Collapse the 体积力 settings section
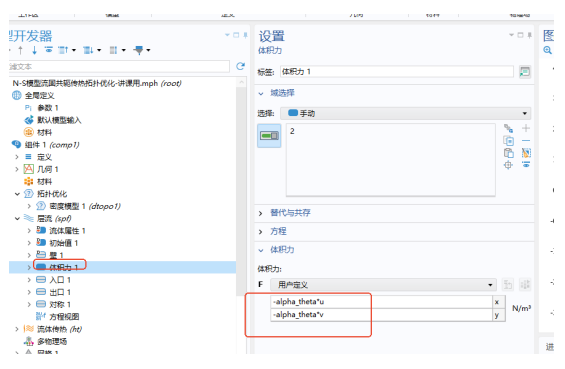The image size is (565, 369). (261, 250)
